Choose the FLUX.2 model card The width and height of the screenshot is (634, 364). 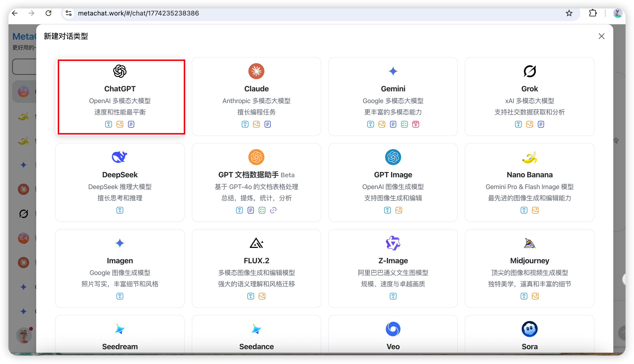[x=256, y=268]
